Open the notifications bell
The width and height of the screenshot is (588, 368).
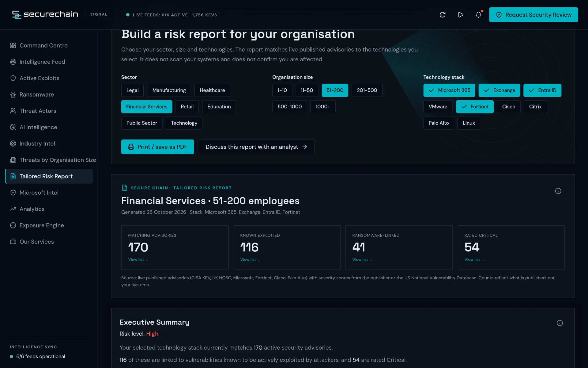478,15
